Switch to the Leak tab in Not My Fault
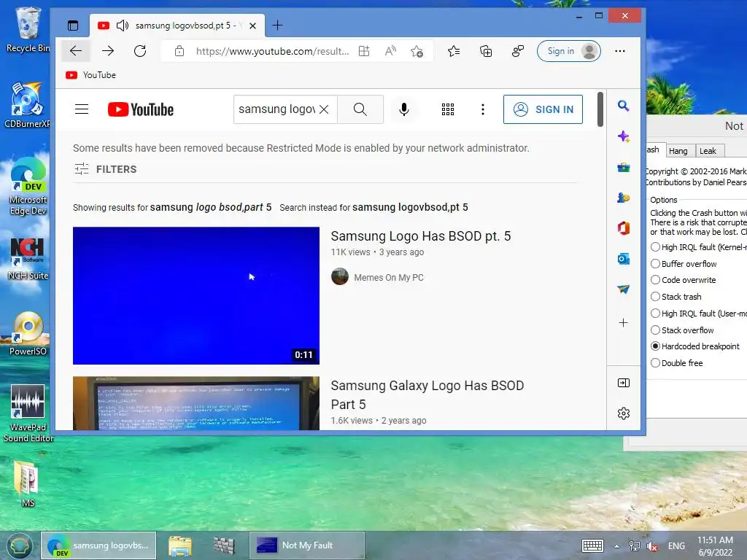Screen dimensions: 747x560 coord(708,151)
